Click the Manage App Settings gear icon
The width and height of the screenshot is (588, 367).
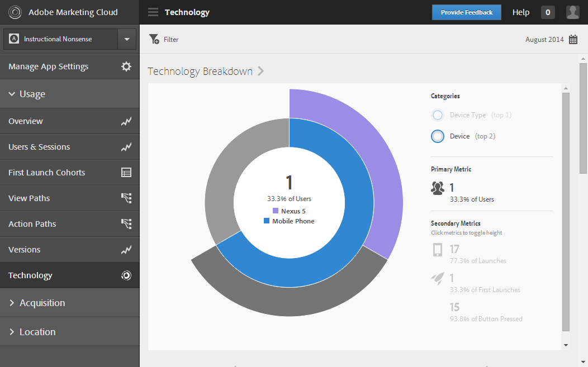tap(126, 66)
